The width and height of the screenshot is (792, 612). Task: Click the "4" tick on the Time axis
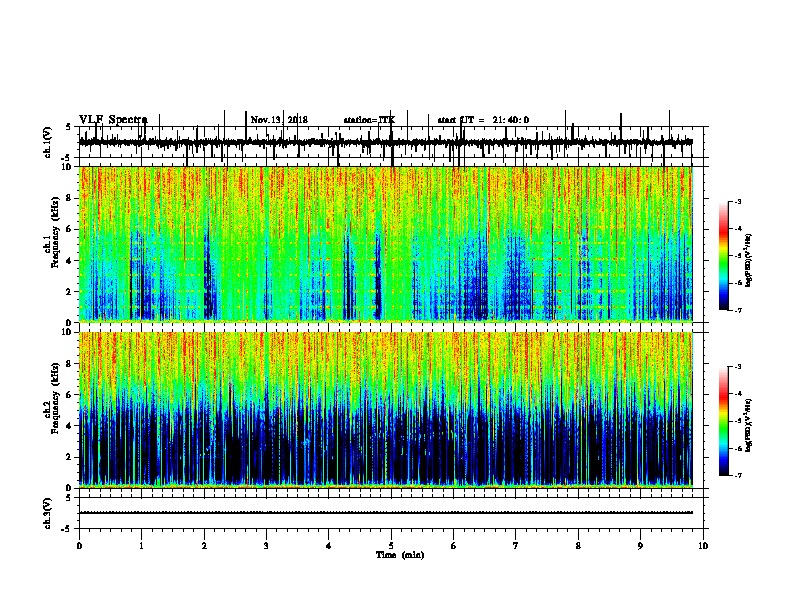(x=329, y=546)
